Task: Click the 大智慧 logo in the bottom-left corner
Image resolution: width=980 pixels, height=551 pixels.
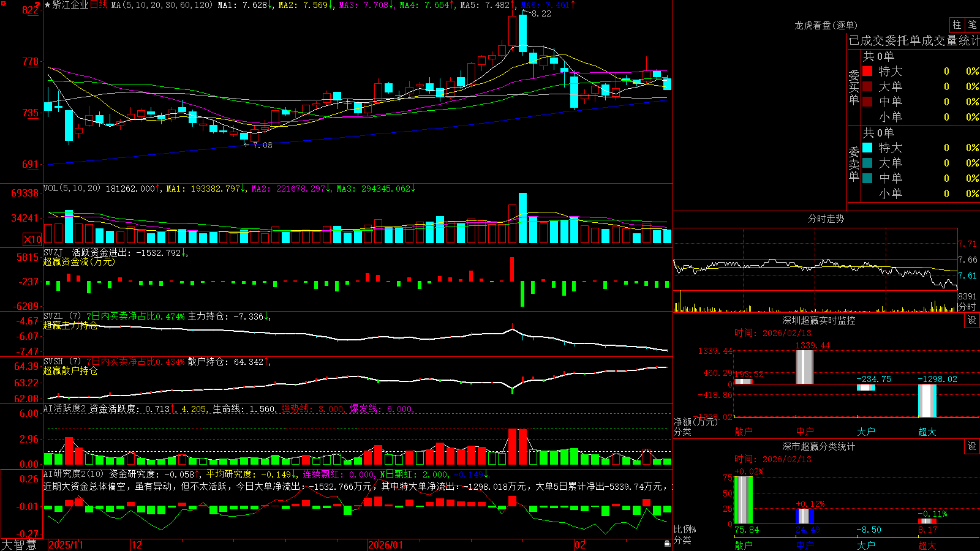Action: [19, 545]
